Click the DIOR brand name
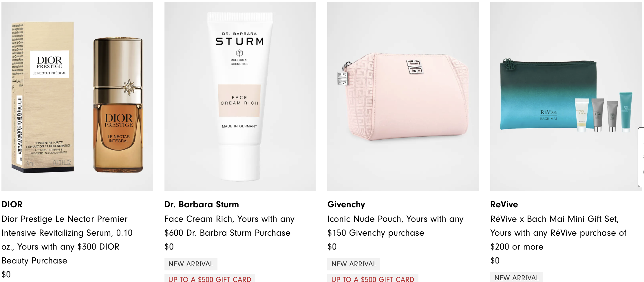The image size is (644, 282). (12, 204)
